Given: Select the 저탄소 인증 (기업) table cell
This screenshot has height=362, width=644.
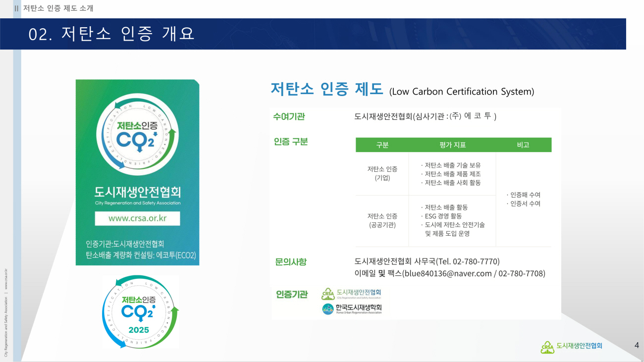Looking at the screenshot, I should 382,173.
